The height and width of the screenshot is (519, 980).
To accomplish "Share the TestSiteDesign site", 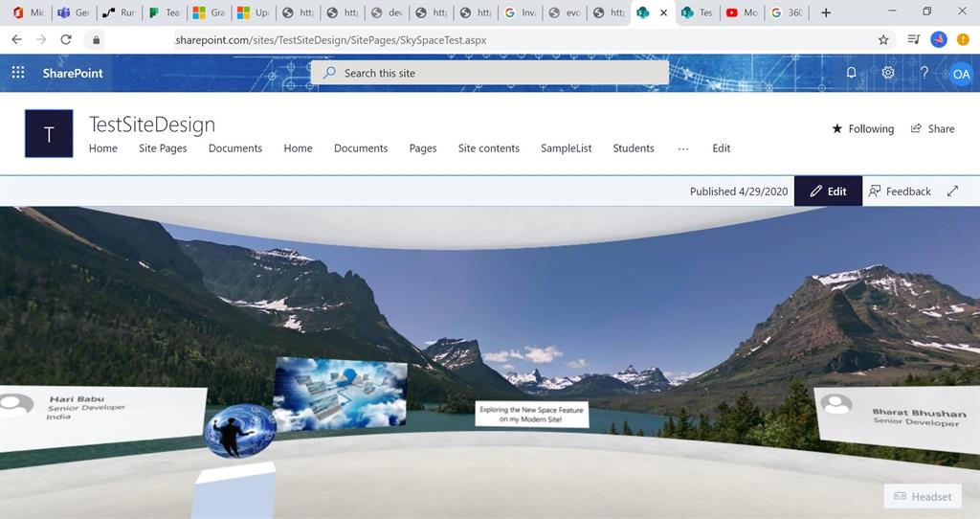I will pos(932,129).
